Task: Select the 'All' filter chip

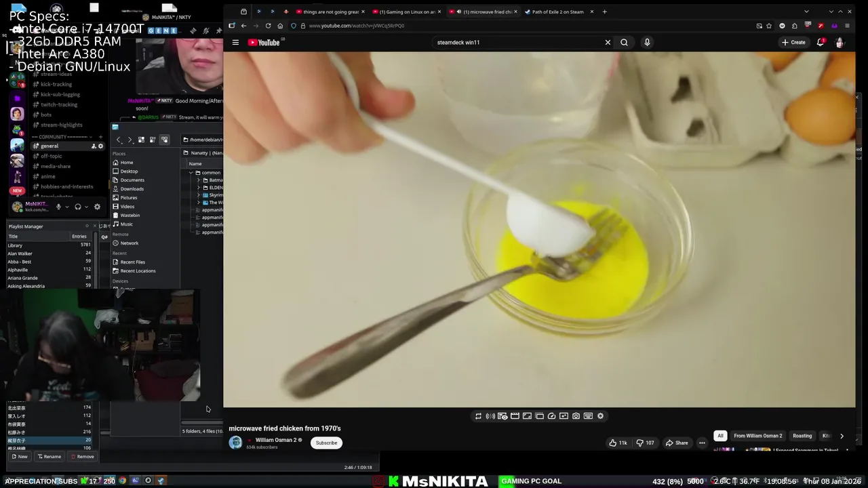Action: tap(720, 436)
